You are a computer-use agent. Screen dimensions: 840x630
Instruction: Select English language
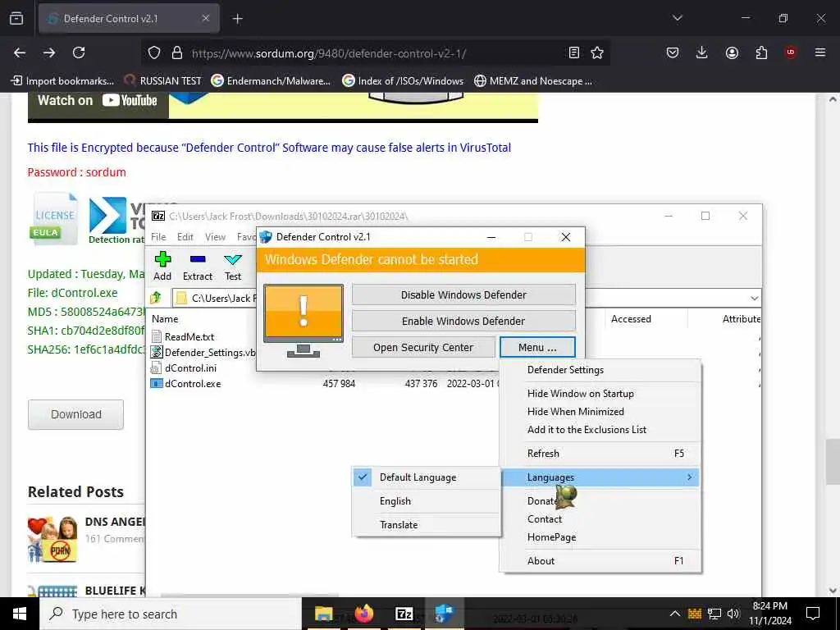click(x=427, y=501)
